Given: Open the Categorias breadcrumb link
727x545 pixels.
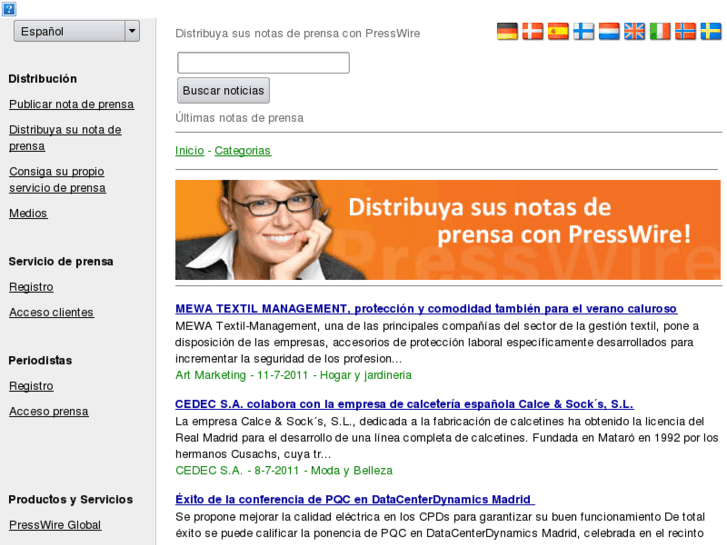Looking at the screenshot, I should (x=242, y=151).
